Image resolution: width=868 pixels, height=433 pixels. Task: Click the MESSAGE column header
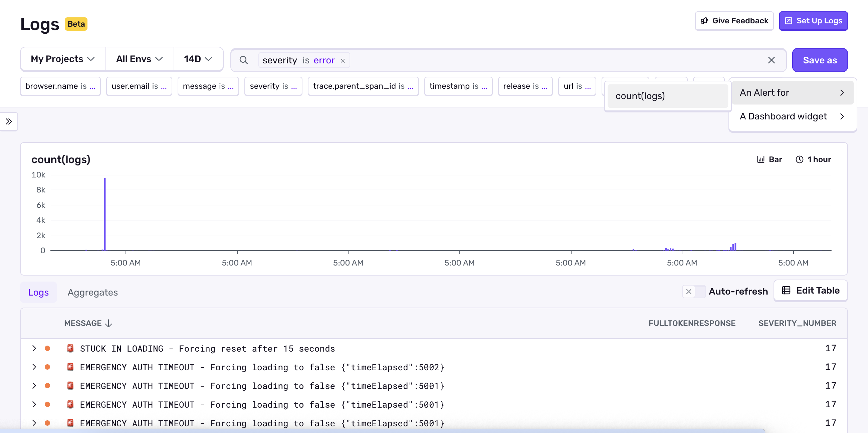83,324
